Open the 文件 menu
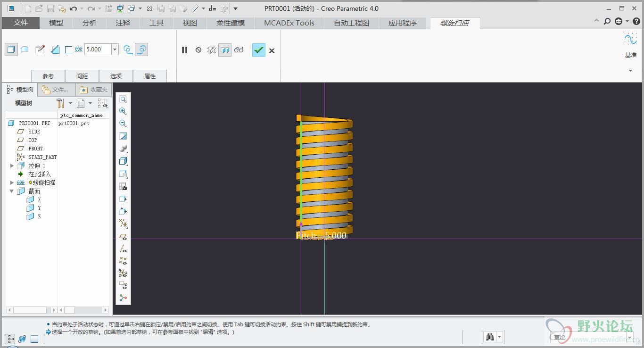This screenshot has height=348, width=644. click(x=21, y=23)
